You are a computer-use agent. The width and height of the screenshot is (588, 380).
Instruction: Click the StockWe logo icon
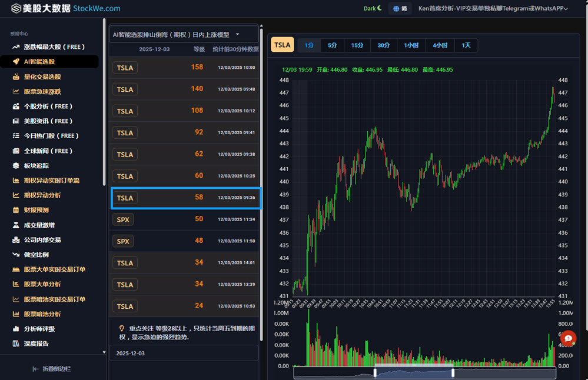click(x=16, y=9)
